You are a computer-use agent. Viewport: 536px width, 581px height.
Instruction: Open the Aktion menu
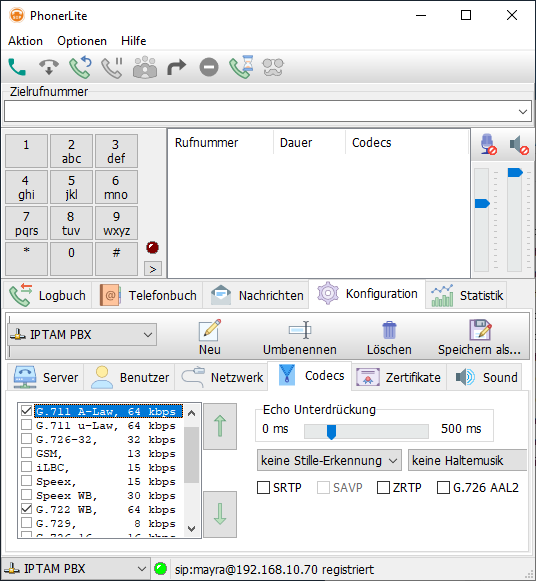pyautogui.click(x=26, y=41)
